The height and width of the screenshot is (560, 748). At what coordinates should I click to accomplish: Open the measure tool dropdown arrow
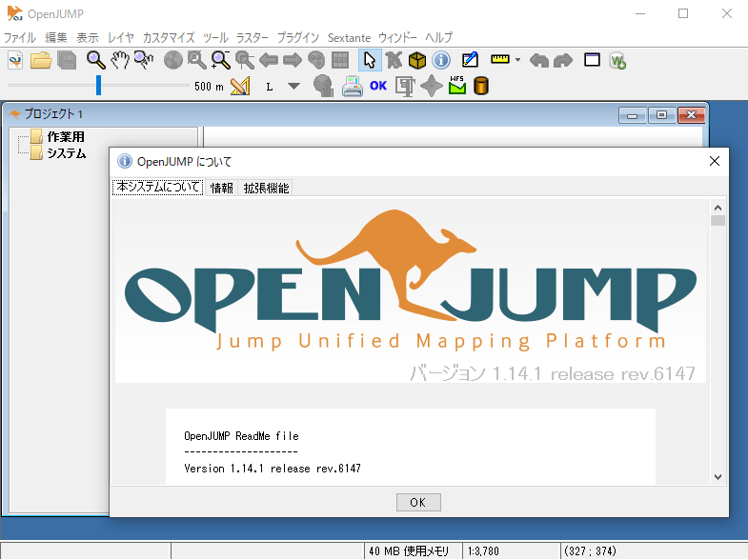pyautogui.click(x=518, y=60)
